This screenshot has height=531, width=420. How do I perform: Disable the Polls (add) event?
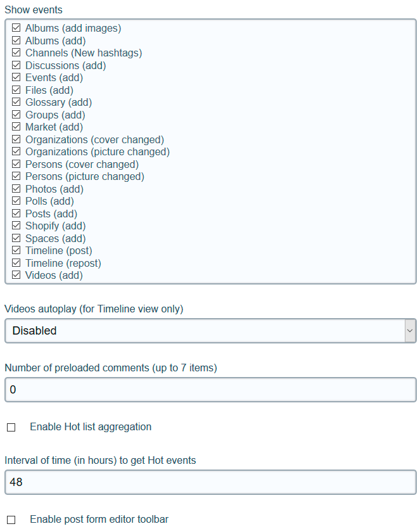[16, 202]
